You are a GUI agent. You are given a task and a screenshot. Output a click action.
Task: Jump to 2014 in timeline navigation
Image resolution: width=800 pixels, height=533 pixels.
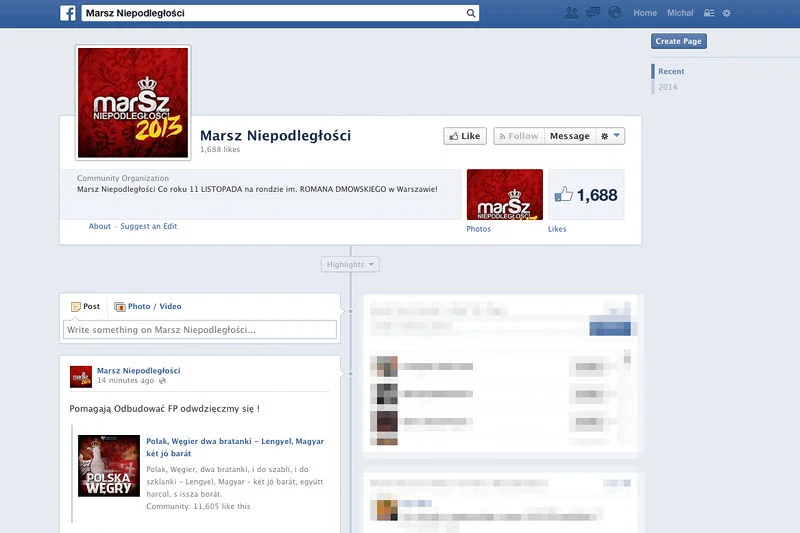pyautogui.click(x=667, y=87)
